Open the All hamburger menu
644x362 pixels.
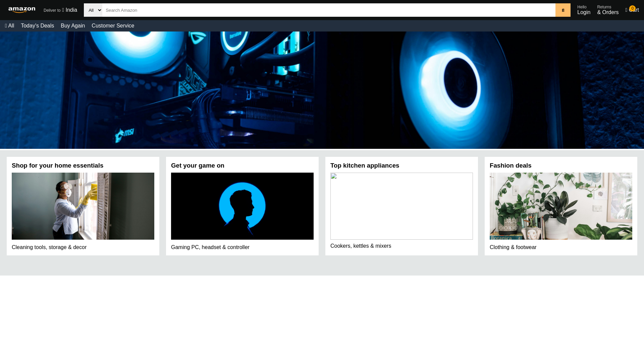9,26
